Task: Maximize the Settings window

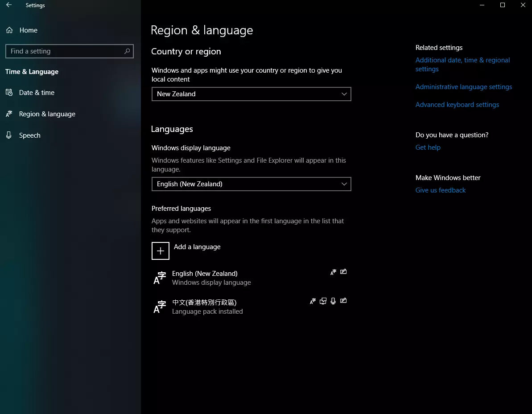Action: (x=503, y=5)
